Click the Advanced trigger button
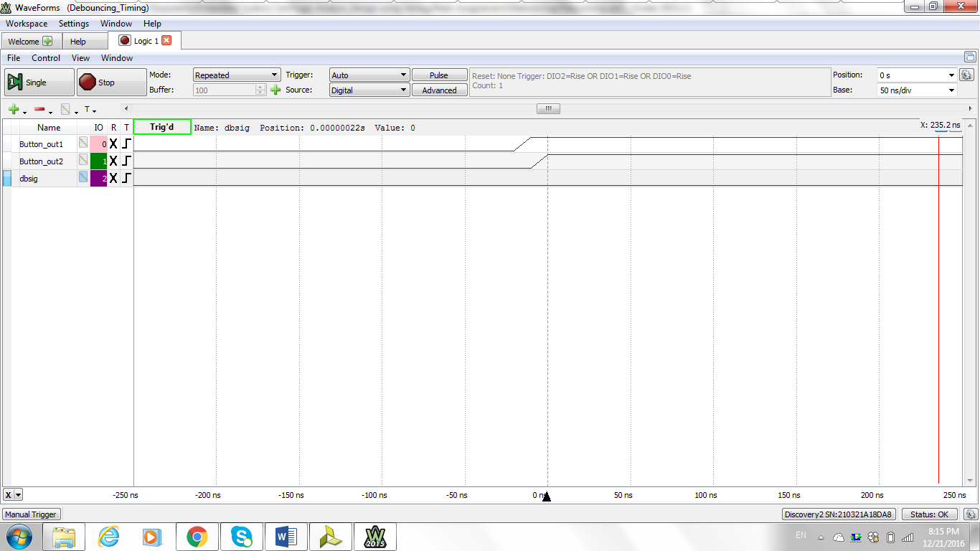 click(439, 90)
